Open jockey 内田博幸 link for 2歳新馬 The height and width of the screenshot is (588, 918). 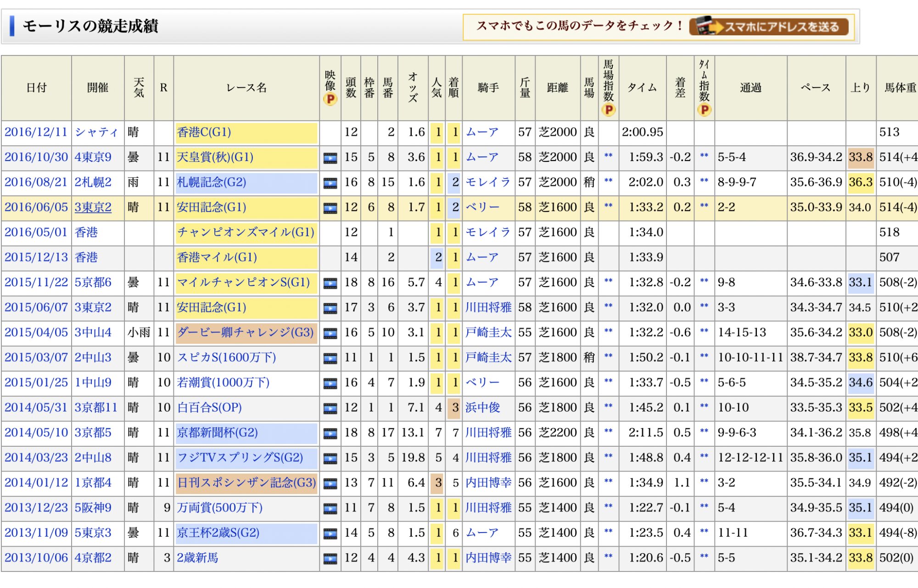(x=488, y=558)
